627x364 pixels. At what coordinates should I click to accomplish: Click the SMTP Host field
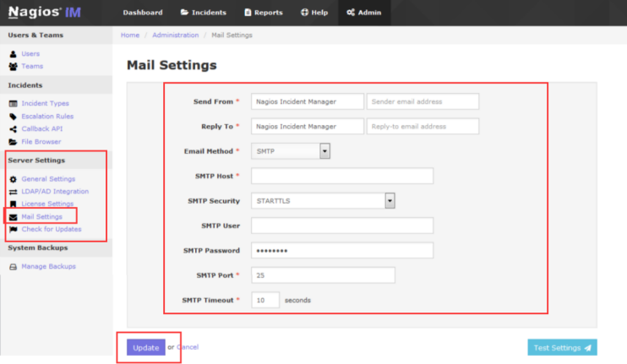[342, 177]
